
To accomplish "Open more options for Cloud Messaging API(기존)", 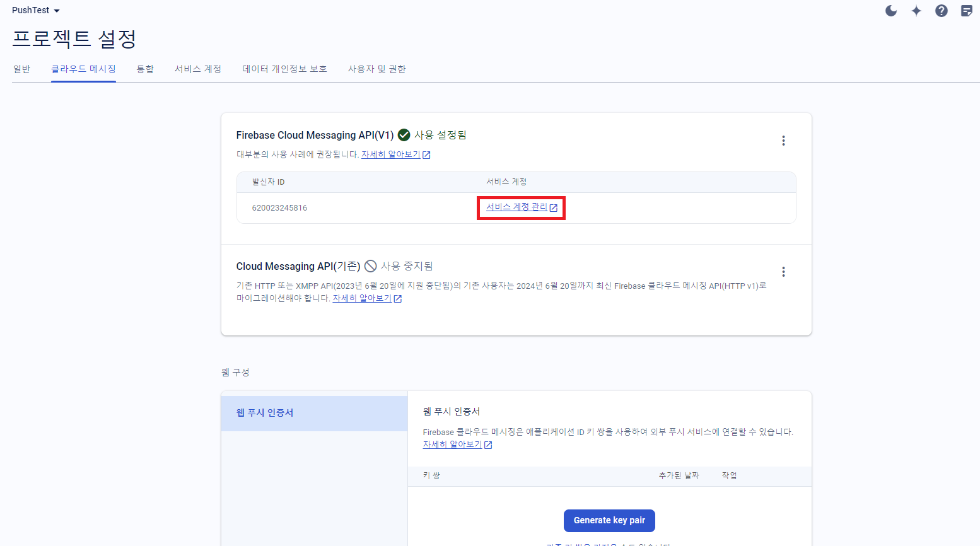I will point(783,272).
